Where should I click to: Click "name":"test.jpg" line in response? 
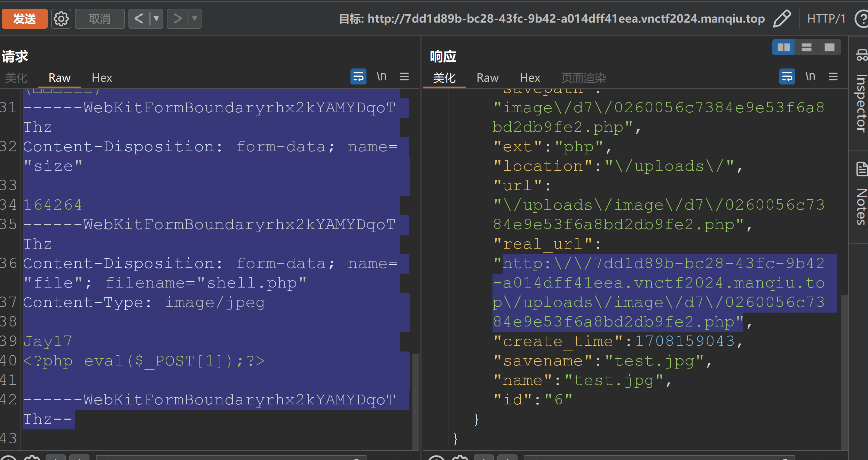[x=578, y=380]
